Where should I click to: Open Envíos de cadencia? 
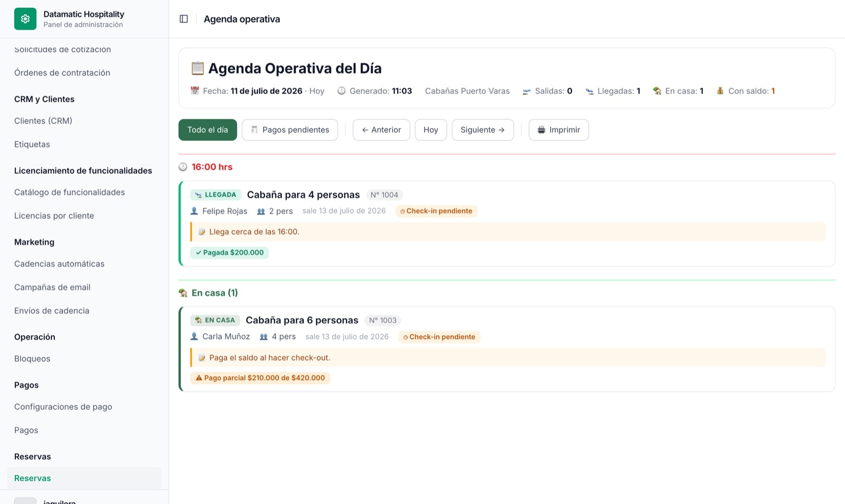pyautogui.click(x=52, y=311)
